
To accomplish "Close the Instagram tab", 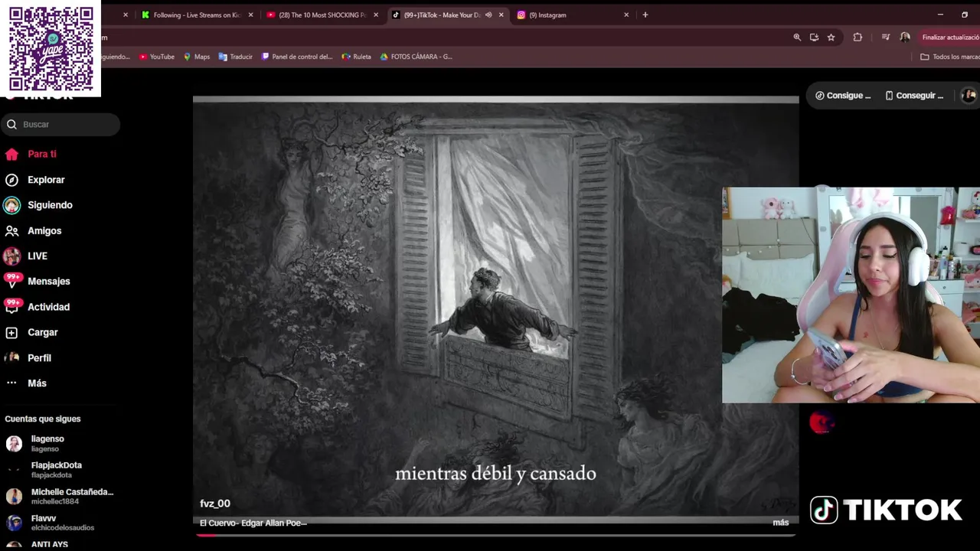I will coord(626,15).
